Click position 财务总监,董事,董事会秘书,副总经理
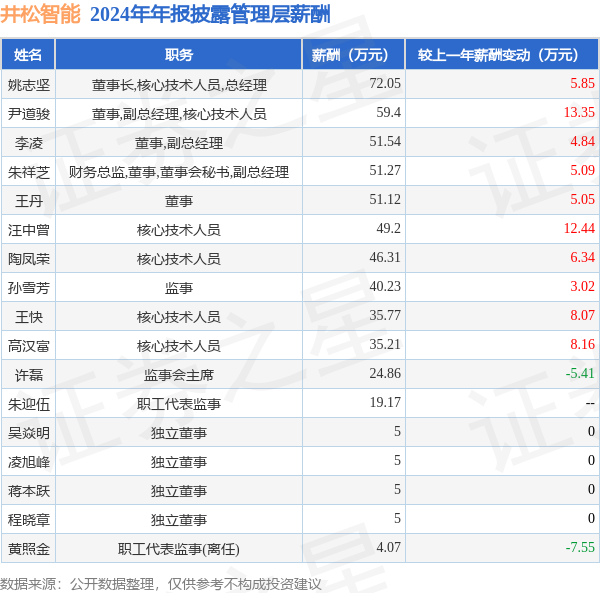This screenshot has height=593, width=600. 179,172
